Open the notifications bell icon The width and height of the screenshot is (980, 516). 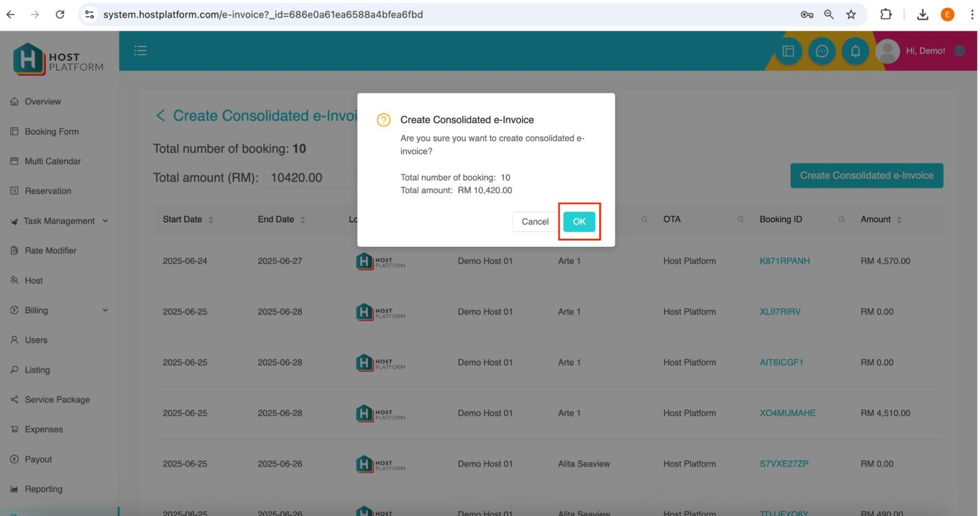point(855,51)
